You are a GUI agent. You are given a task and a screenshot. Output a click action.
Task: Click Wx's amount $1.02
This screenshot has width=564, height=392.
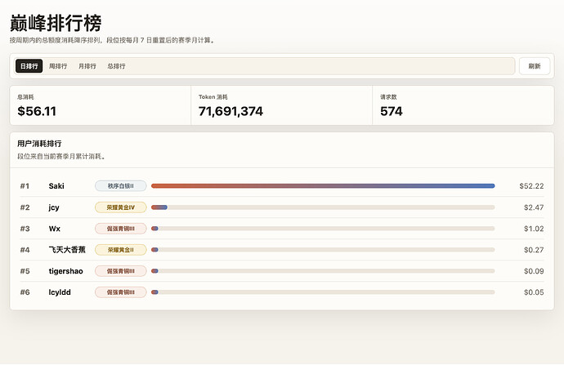click(534, 229)
